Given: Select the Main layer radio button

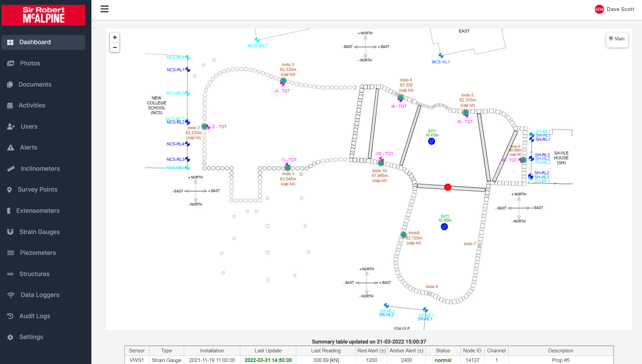Looking at the screenshot, I should click(611, 38).
